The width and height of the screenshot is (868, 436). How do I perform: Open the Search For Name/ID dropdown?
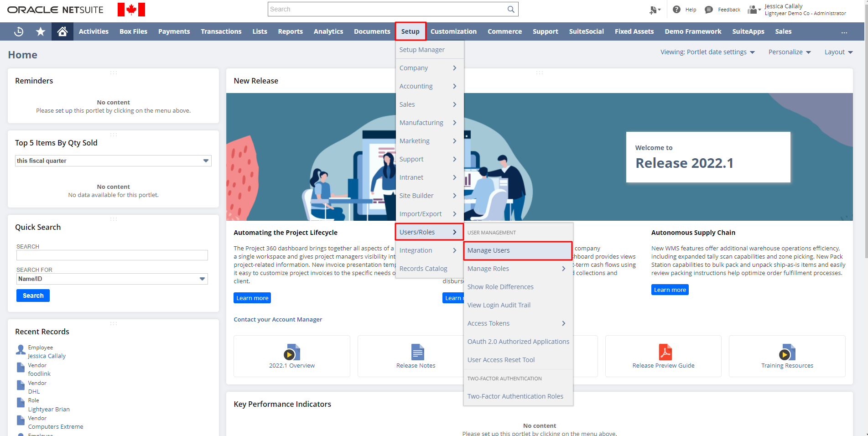coord(112,279)
